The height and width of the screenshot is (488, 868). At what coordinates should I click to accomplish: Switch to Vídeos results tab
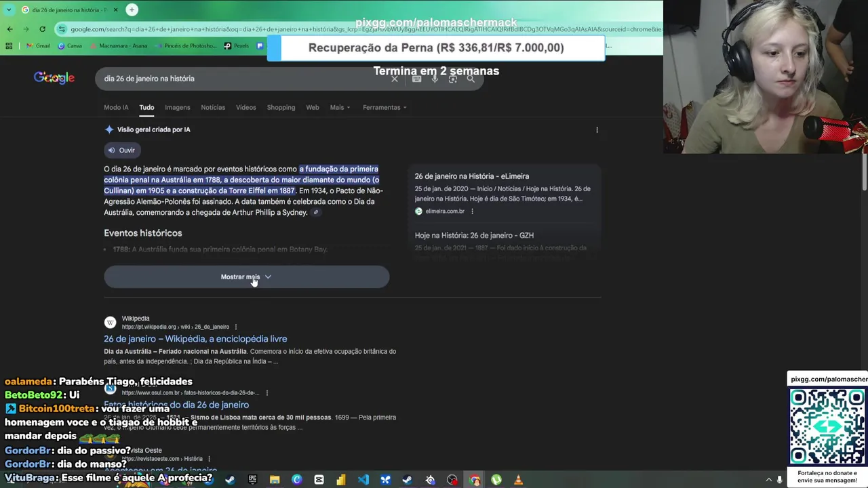246,107
